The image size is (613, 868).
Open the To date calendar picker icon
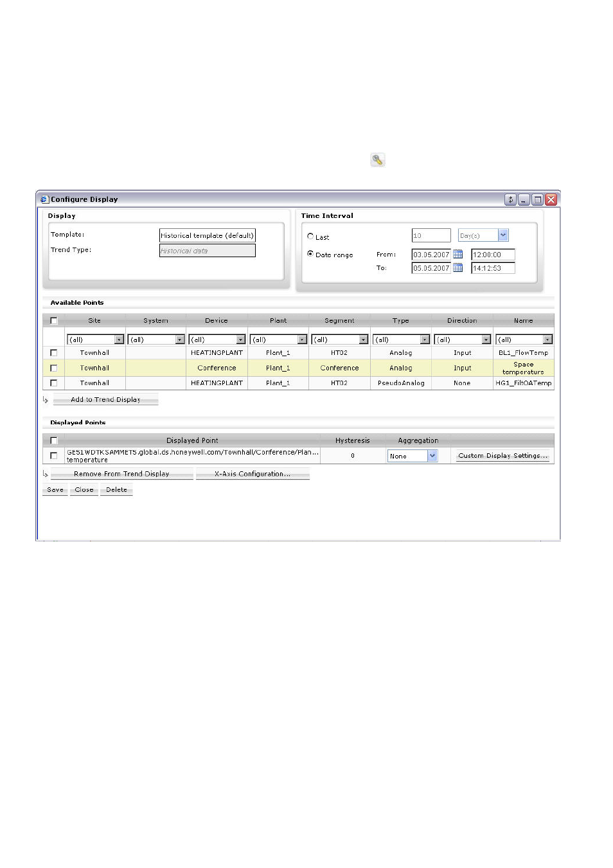click(458, 267)
